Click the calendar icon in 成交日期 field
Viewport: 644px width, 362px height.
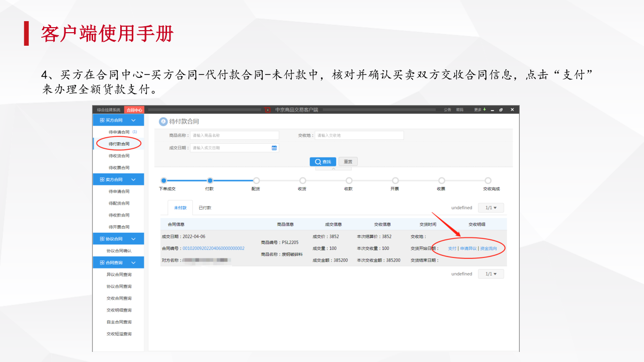[x=274, y=148]
